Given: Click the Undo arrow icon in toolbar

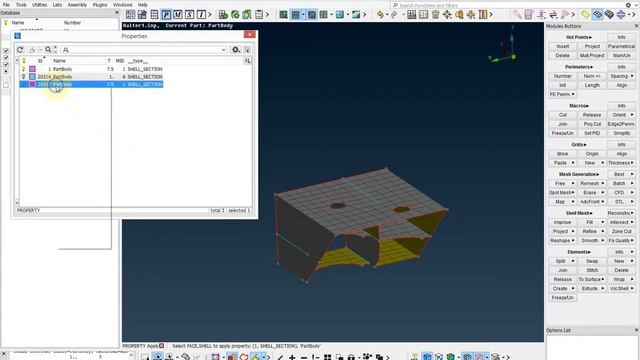Looking at the screenshot, I should point(380,15).
